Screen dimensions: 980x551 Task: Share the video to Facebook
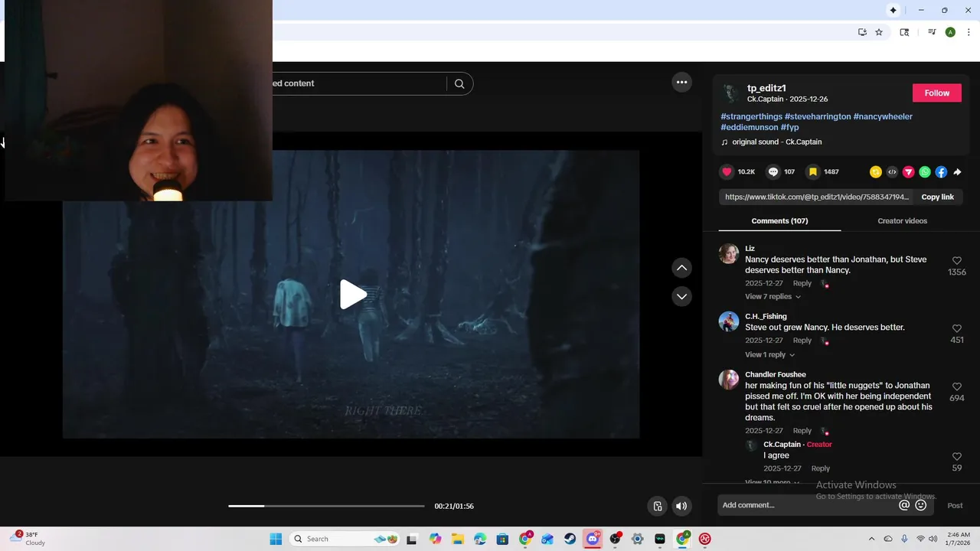(941, 172)
